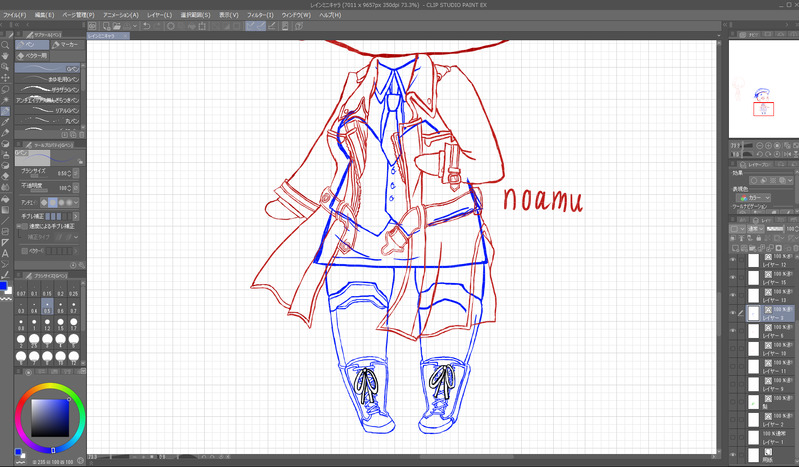The image size is (799, 467).
Task: Choose the Gradient tool
Action: click(6, 210)
